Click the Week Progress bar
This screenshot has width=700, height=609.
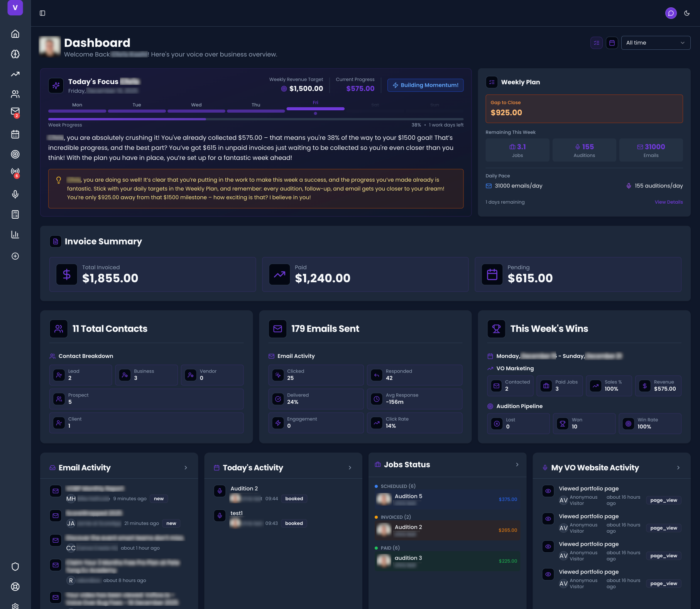[x=255, y=119]
